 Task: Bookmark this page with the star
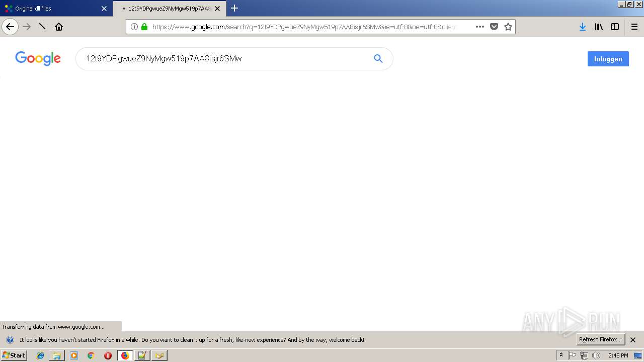(x=508, y=27)
